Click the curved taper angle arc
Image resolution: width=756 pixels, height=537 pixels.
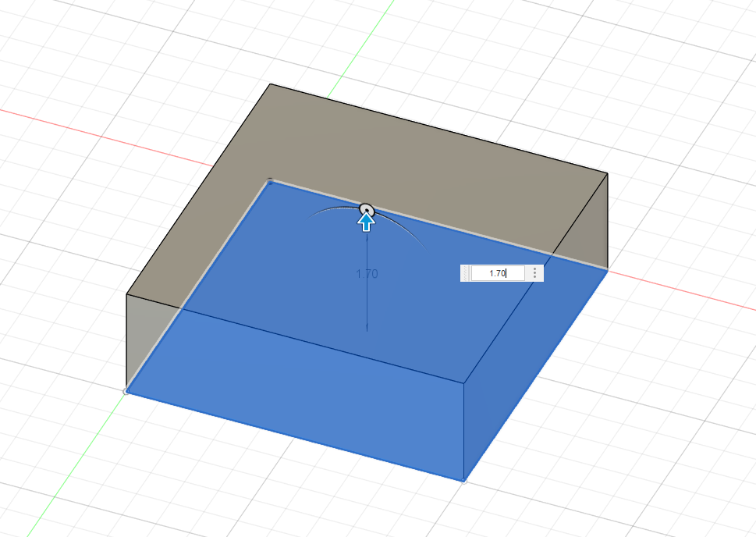(328, 212)
